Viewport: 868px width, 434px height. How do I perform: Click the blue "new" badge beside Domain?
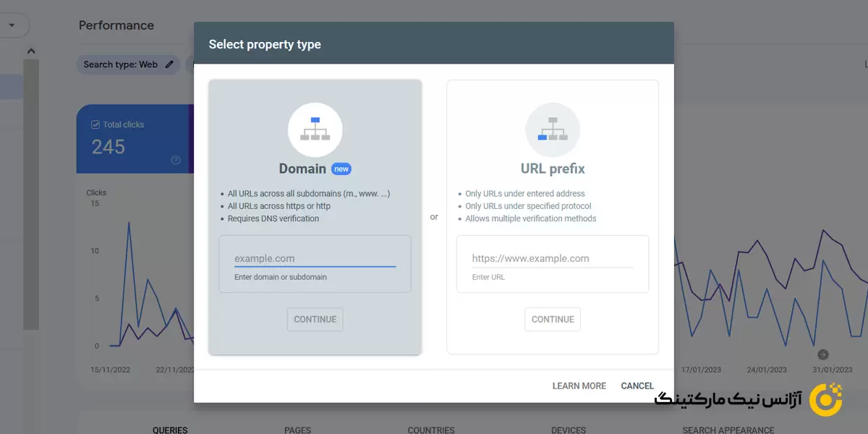coord(341,169)
